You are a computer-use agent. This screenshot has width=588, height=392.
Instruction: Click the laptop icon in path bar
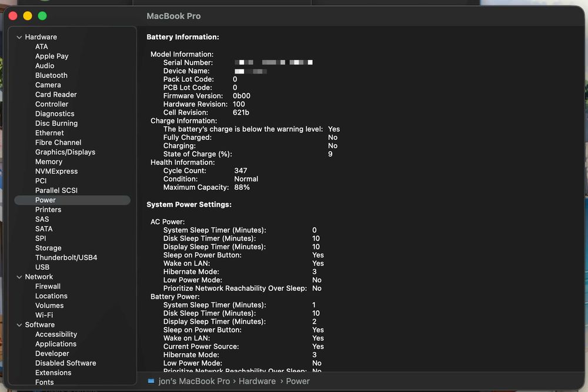click(151, 381)
